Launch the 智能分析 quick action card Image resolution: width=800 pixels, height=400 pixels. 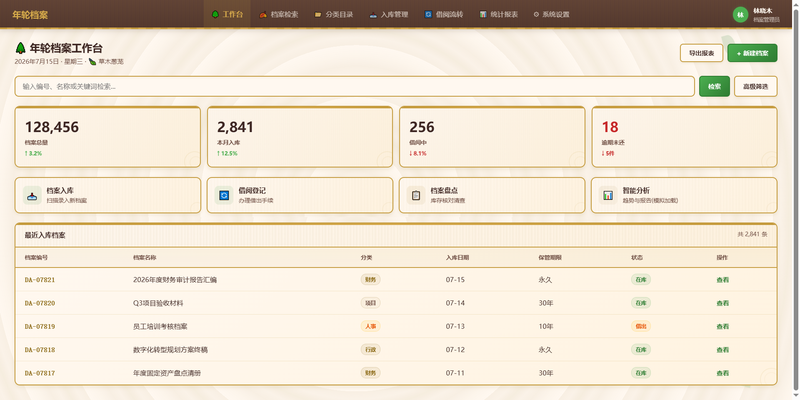click(684, 195)
